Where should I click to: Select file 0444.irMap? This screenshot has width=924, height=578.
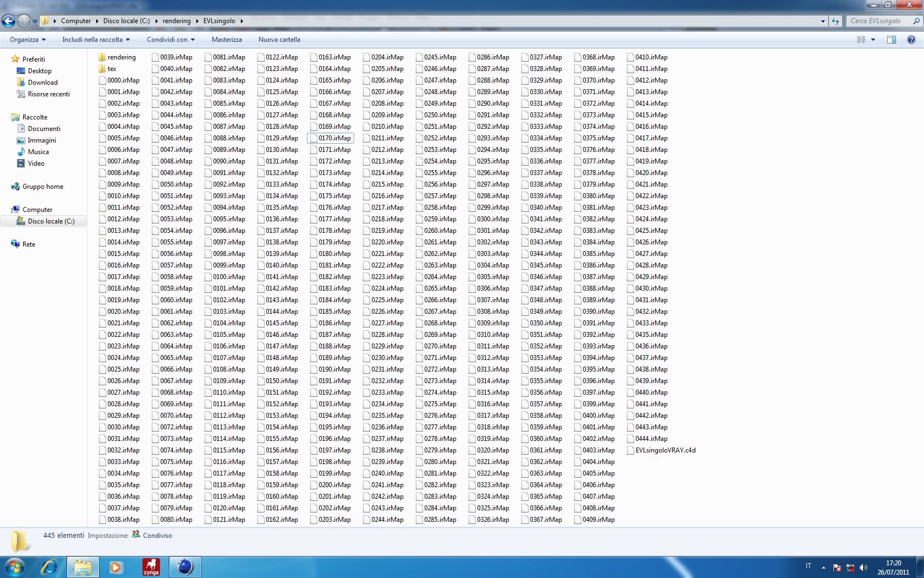pyautogui.click(x=647, y=439)
